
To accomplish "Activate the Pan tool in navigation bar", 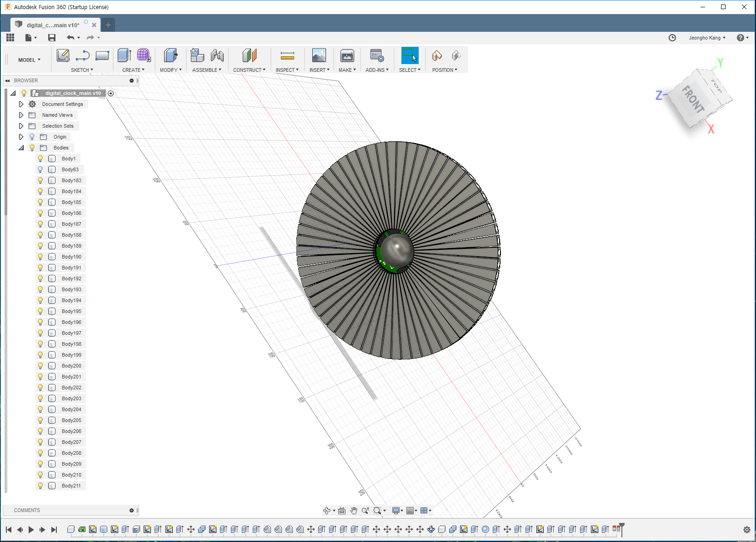I will (354, 510).
